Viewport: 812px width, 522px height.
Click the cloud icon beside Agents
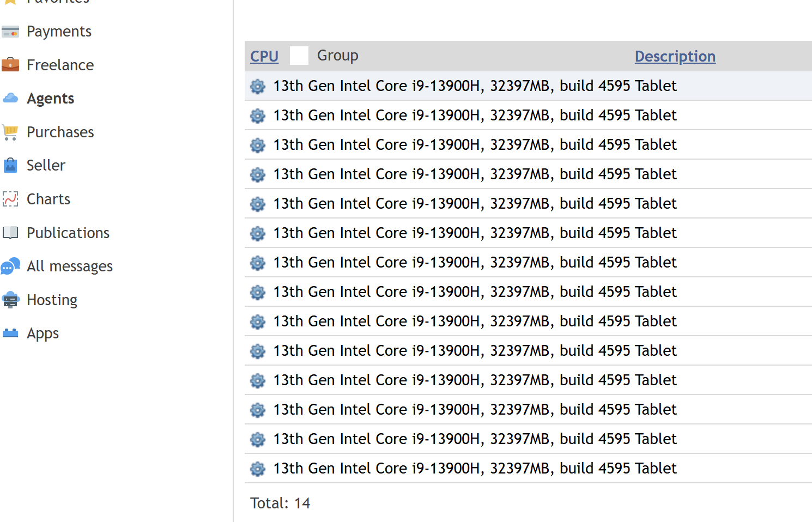pos(10,99)
